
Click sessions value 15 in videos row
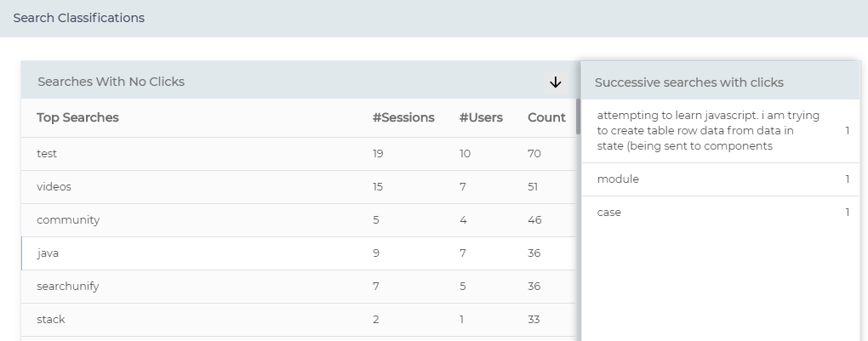pos(379,187)
